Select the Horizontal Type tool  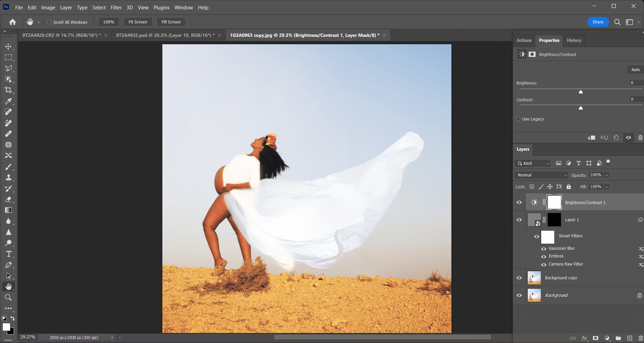tap(8, 254)
